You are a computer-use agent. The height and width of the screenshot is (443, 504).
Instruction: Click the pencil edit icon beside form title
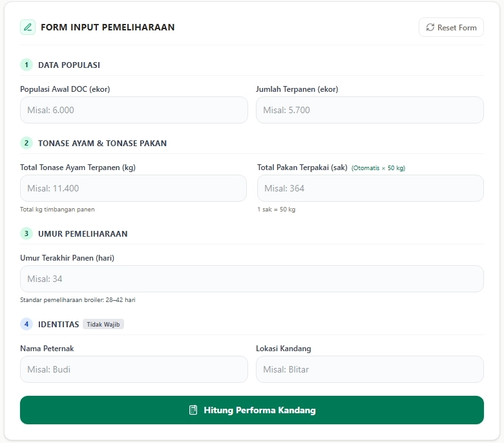tap(28, 27)
